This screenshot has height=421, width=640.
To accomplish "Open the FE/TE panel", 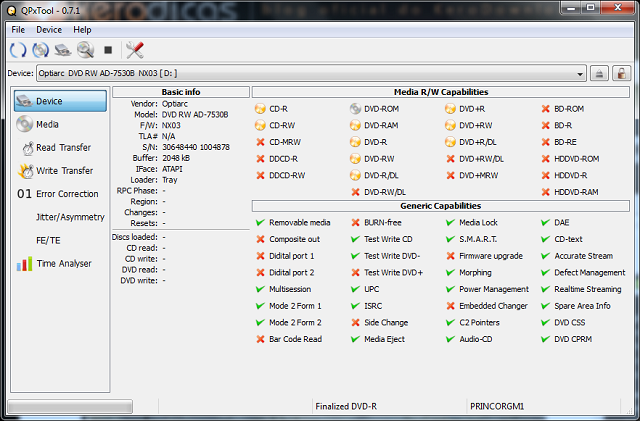I will pyautogui.click(x=60, y=240).
